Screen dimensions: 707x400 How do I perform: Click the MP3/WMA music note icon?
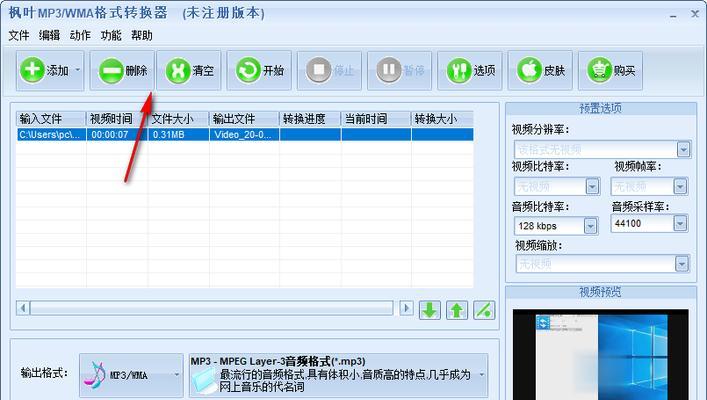pos(95,374)
